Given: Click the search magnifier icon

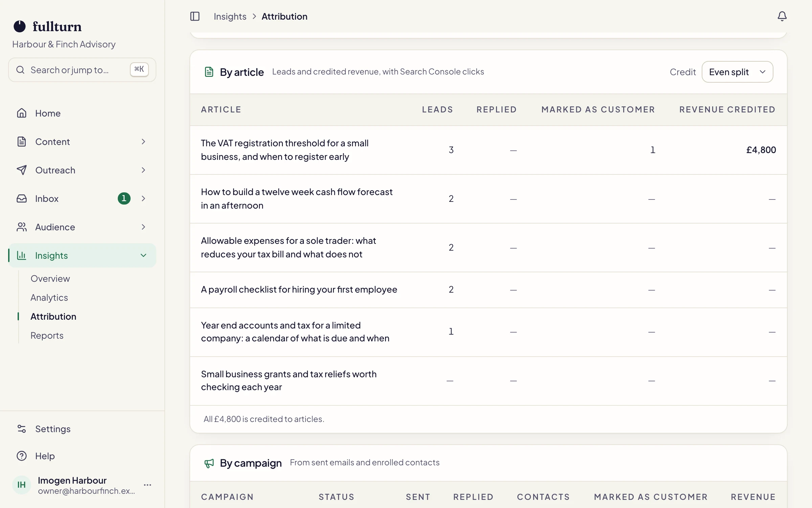Looking at the screenshot, I should 20,70.
